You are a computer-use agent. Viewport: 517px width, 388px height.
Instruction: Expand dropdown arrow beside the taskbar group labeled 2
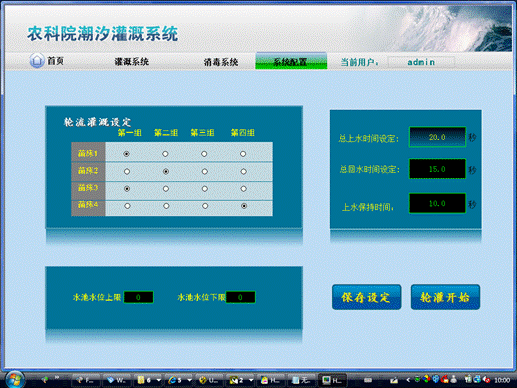[x=251, y=380]
